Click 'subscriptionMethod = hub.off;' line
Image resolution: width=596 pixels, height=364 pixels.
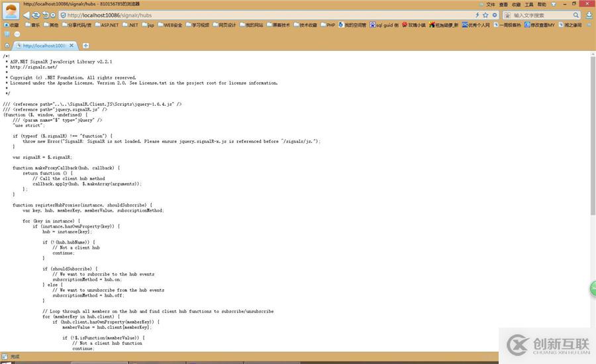(x=88, y=295)
